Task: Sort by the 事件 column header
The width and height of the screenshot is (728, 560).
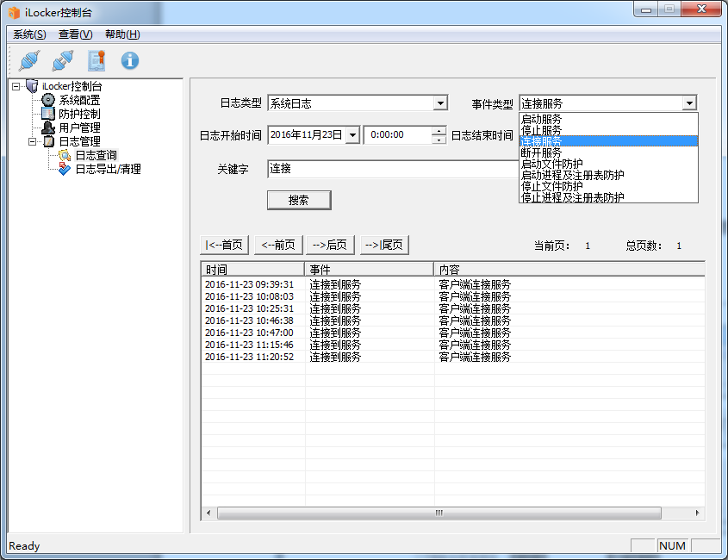Action: point(369,270)
